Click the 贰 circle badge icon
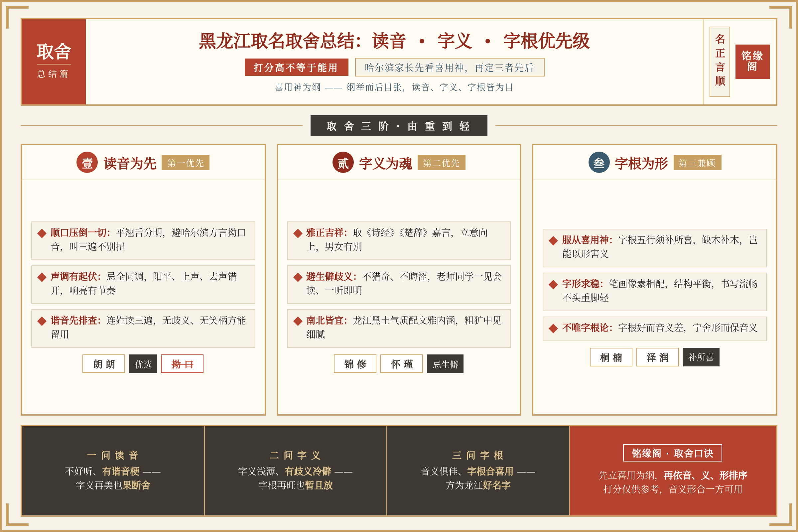798x532 pixels. point(343,163)
